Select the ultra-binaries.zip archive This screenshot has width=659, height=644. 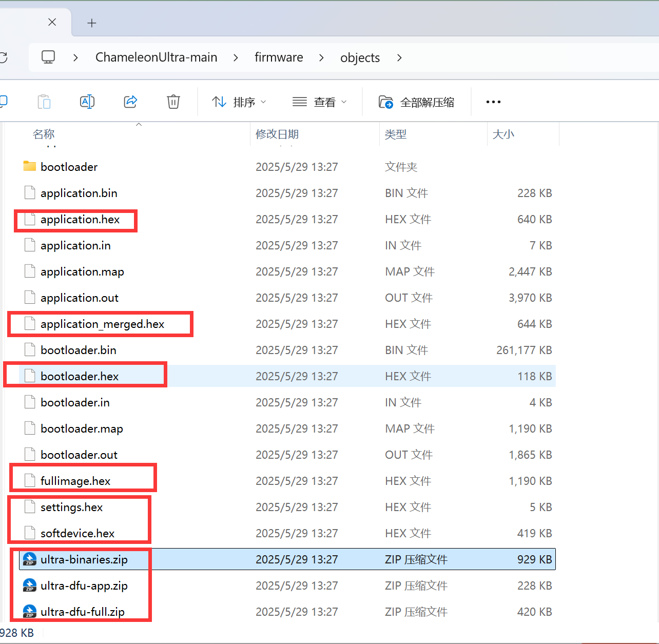[x=84, y=559]
